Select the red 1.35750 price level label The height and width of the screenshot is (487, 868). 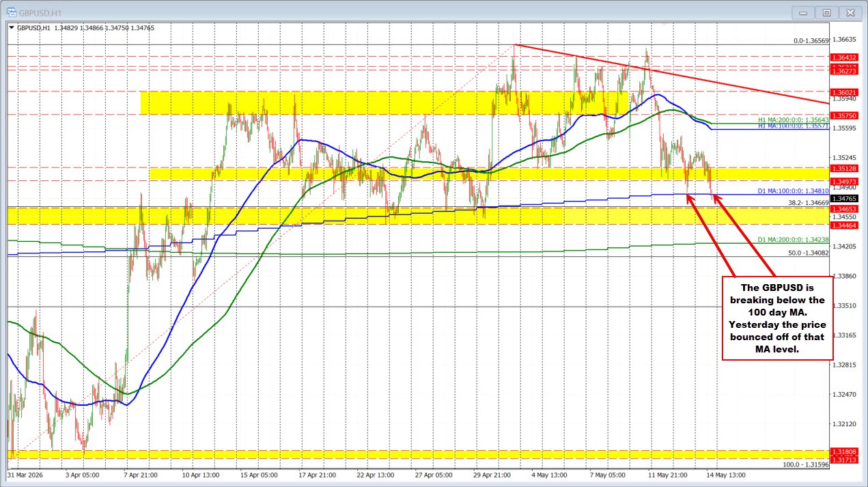coord(843,115)
